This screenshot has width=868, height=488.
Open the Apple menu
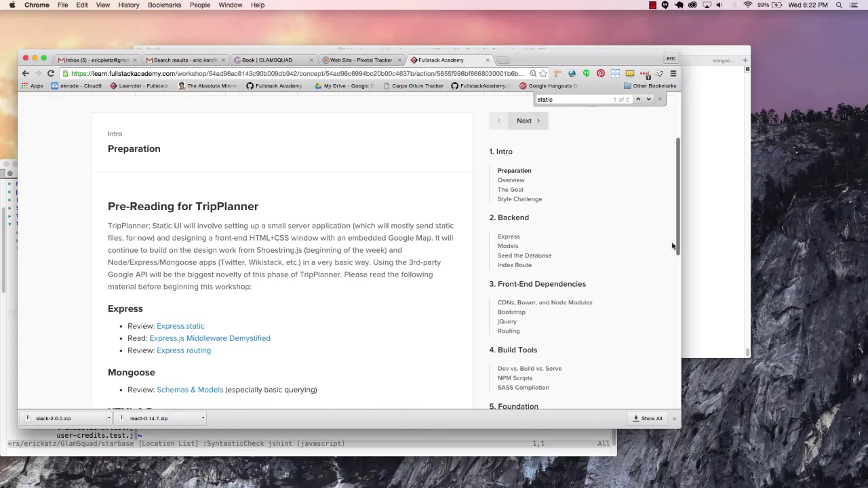[x=11, y=5]
